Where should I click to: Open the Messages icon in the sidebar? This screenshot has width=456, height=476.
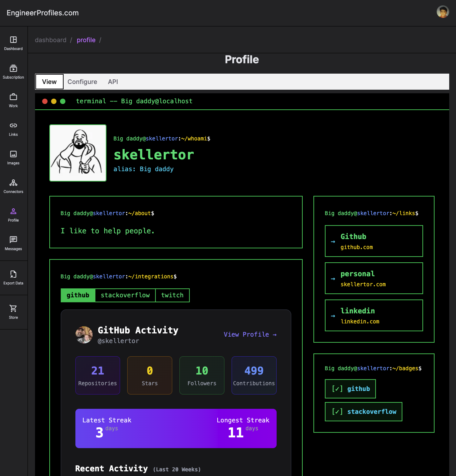(13, 240)
